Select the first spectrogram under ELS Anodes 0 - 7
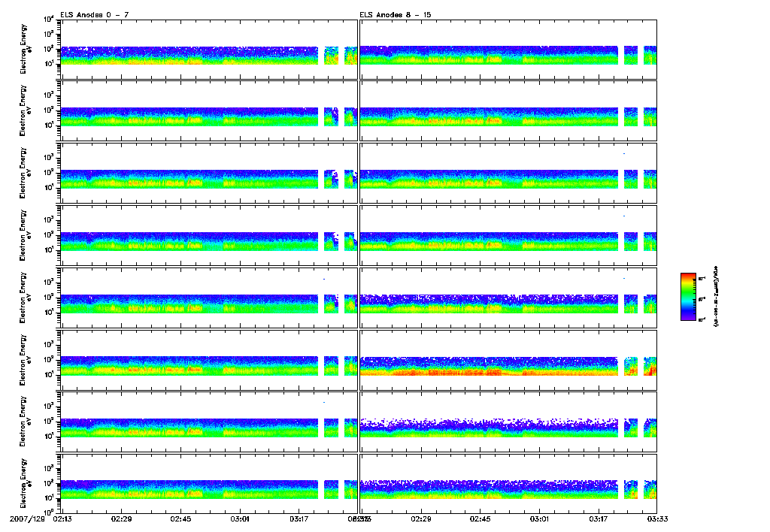The image size is (770, 532). [209, 49]
